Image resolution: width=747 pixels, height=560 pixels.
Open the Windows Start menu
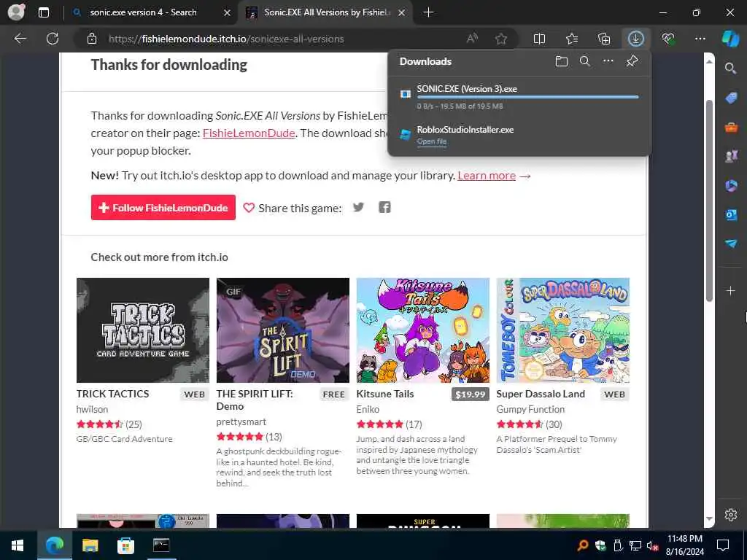pos(18,545)
